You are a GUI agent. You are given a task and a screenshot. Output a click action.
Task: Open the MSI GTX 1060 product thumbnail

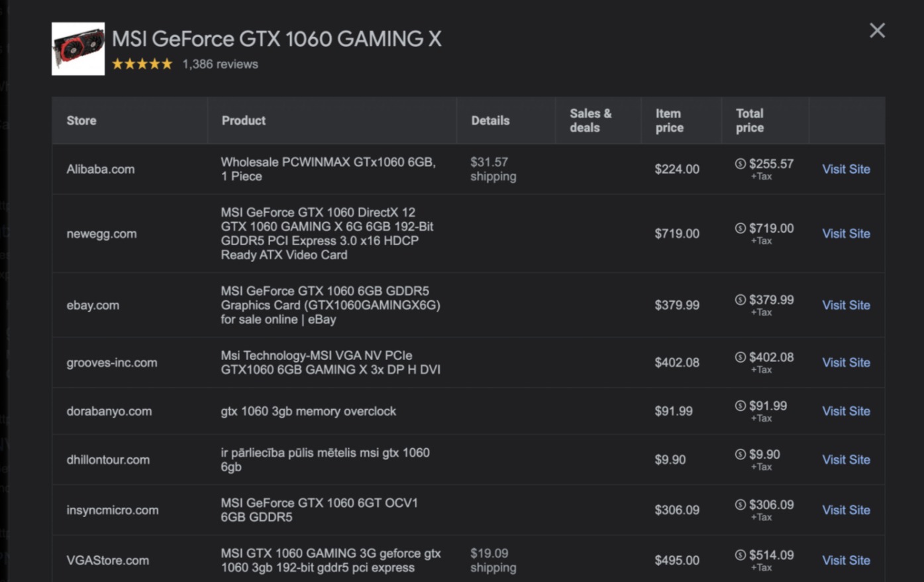pyautogui.click(x=78, y=49)
